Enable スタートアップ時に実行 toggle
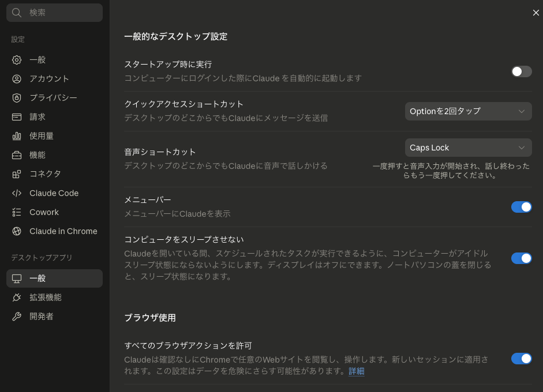Viewport: 543px width, 392px height. (521, 71)
